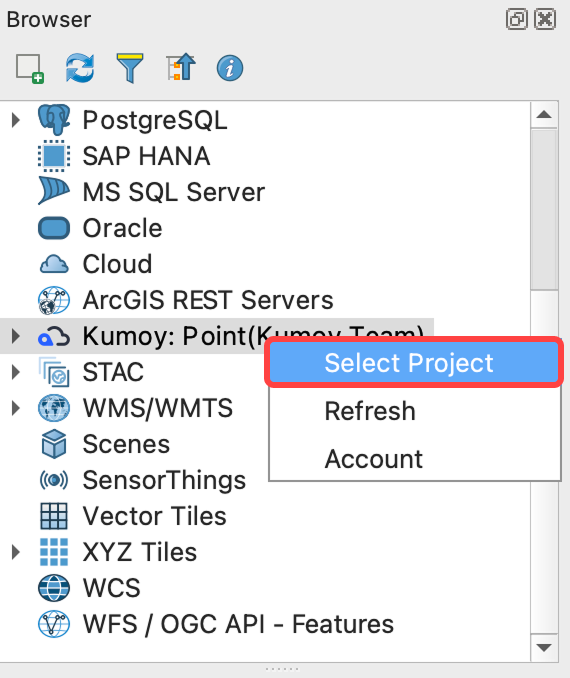The width and height of the screenshot is (570, 678).
Task: Click the Kumoy cloud icon
Action: coord(54,336)
